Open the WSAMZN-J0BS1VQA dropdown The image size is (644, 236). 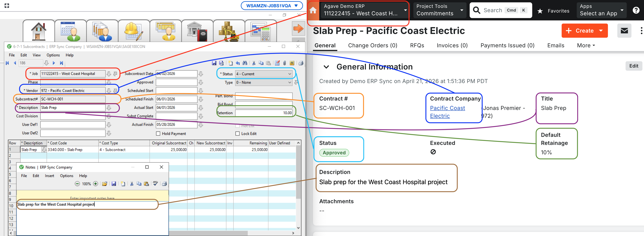(x=272, y=5)
